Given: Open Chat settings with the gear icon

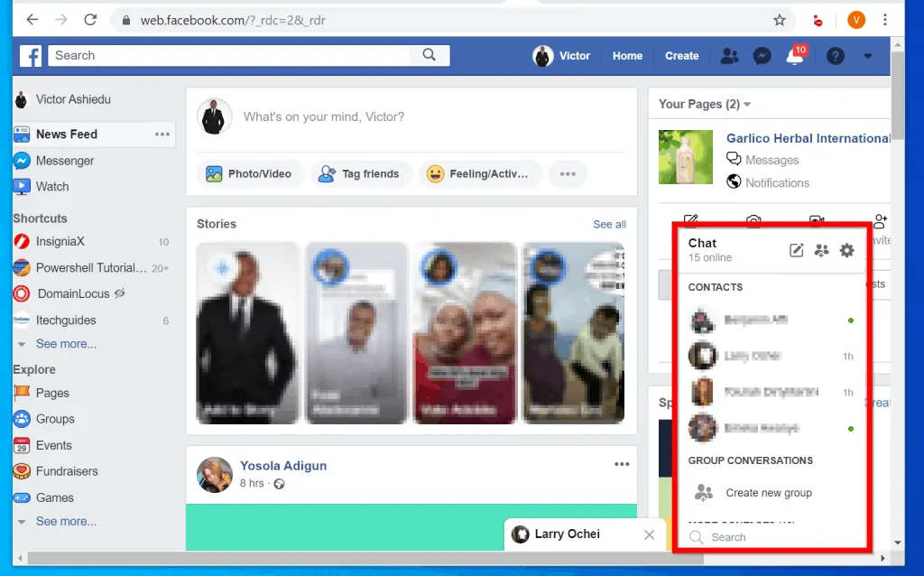Looking at the screenshot, I should click(846, 250).
